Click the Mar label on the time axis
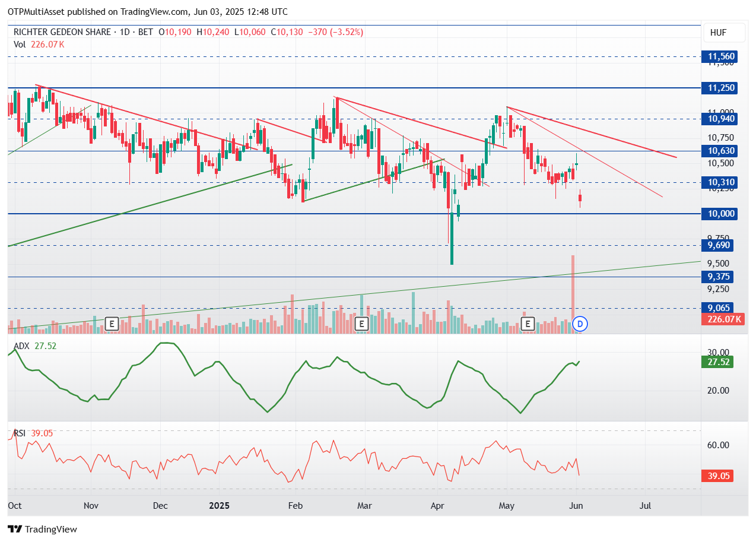 coord(364,506)
